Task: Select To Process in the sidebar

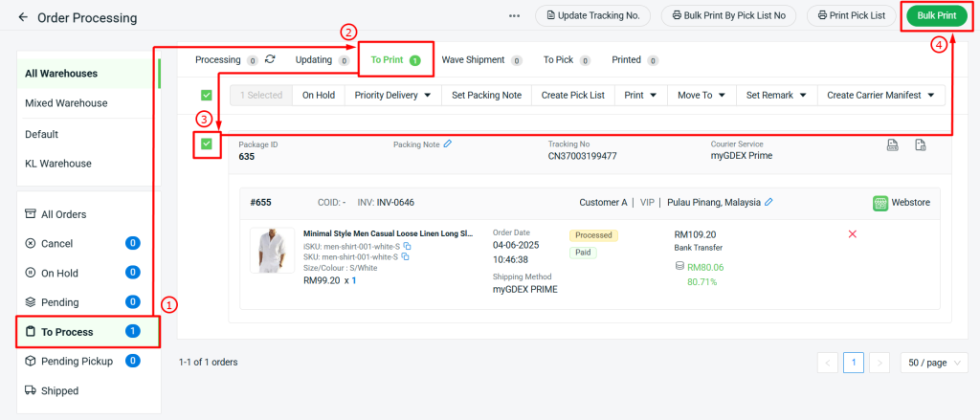Action: click(88, 332)
